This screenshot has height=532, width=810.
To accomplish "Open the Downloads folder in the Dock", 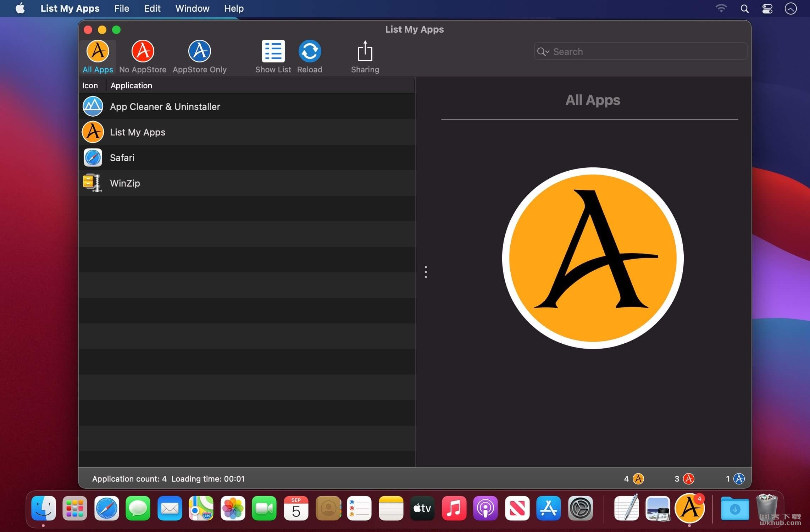I will tap(735, 509).
